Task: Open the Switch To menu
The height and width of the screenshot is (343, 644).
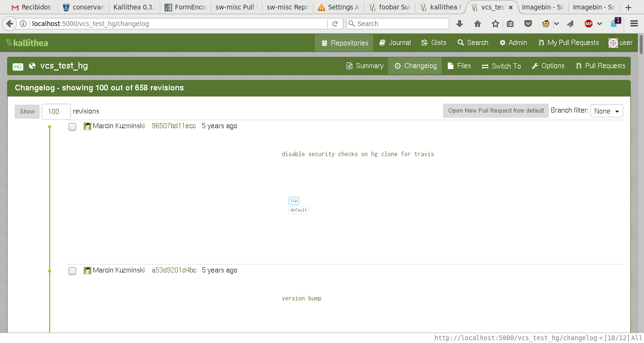Action: coord(501,66)
